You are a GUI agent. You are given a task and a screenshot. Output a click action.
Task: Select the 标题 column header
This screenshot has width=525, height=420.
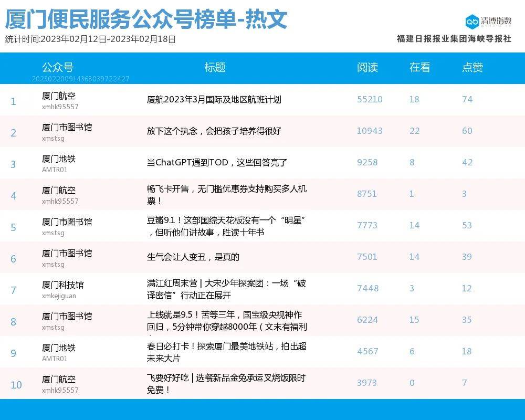coord(215,67)
